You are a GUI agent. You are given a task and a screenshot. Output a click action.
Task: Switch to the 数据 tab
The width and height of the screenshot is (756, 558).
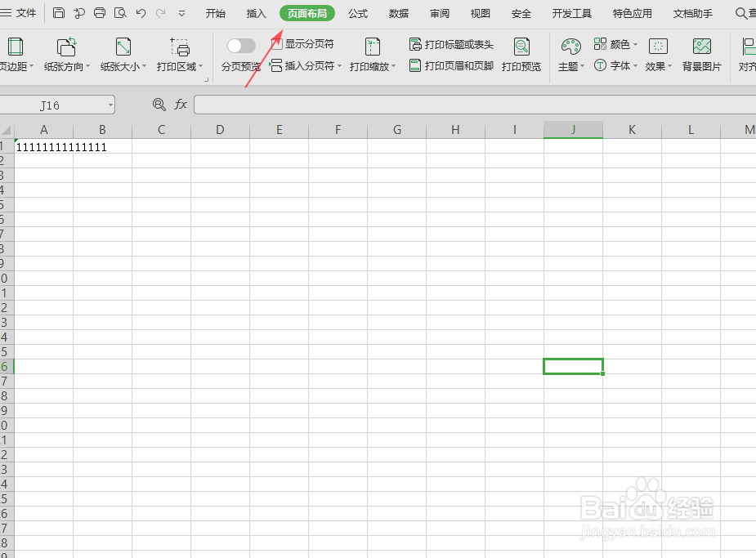point(399,14)
